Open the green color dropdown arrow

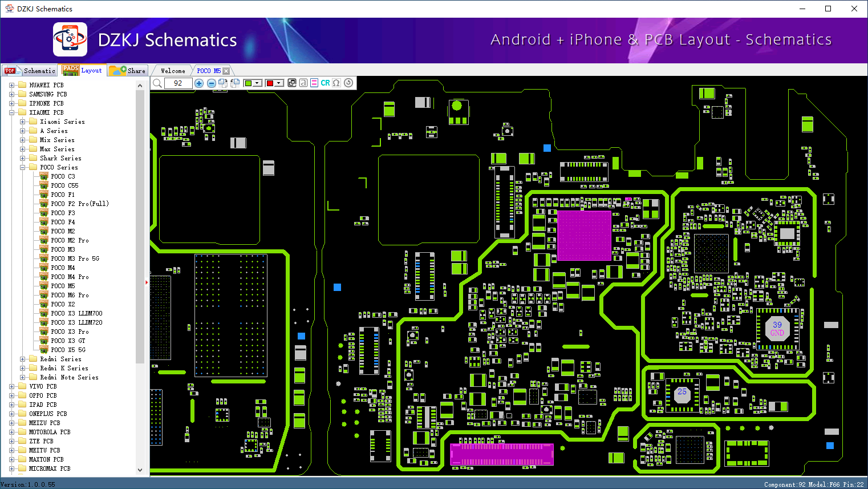(x=257, y=83)
